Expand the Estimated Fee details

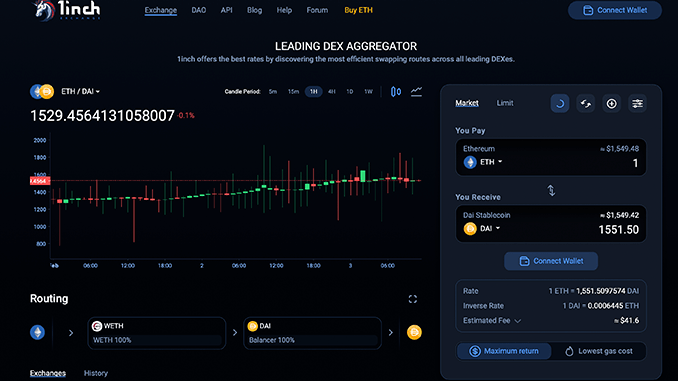point(518,321)
